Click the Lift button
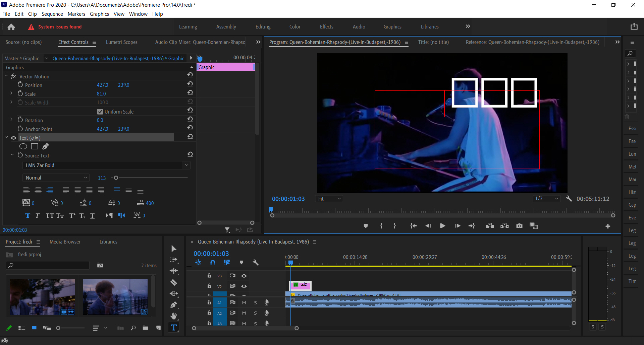 (490, 226)
